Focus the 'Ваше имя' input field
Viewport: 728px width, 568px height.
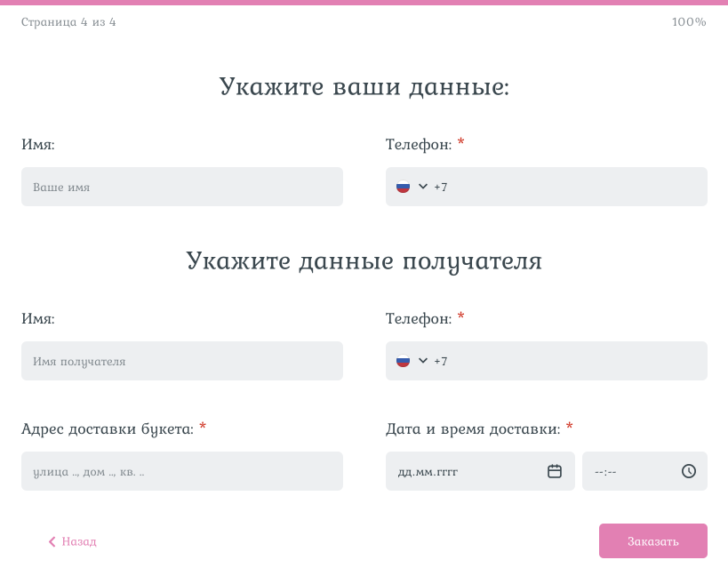click(x=182, y=187)
